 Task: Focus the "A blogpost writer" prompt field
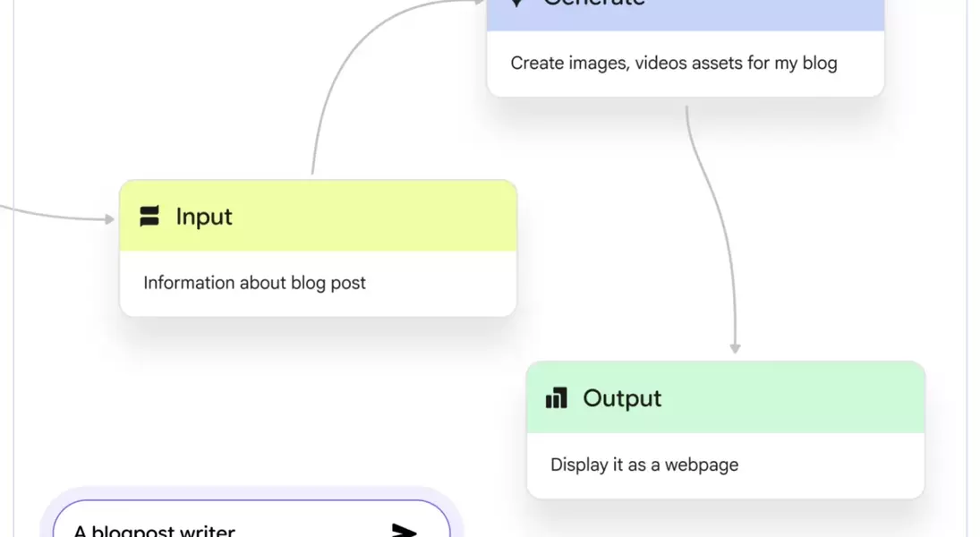point(224,530)
